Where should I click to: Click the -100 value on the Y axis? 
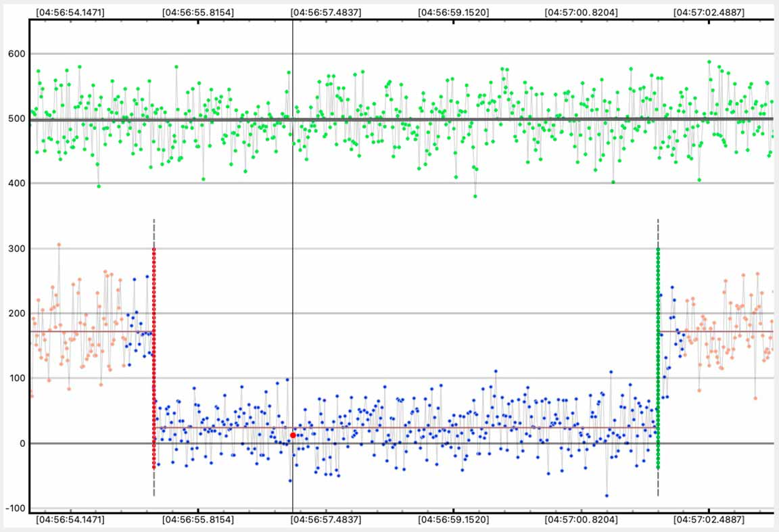(12, 508)
